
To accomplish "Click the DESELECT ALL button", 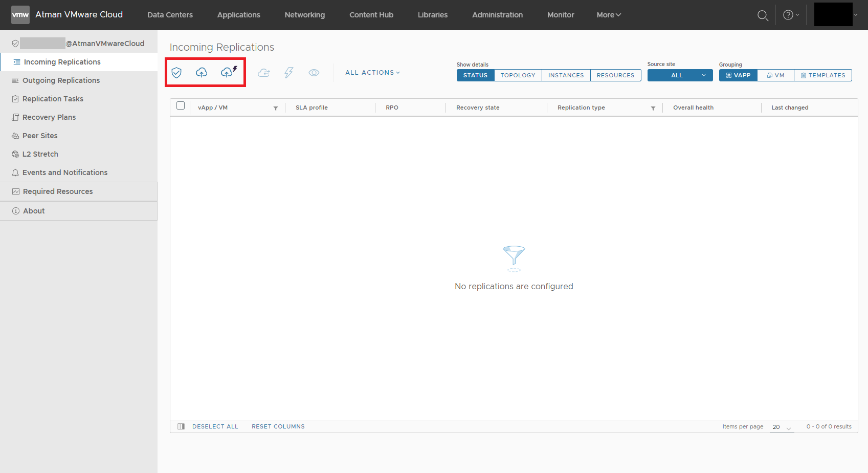I will (215, 426).
